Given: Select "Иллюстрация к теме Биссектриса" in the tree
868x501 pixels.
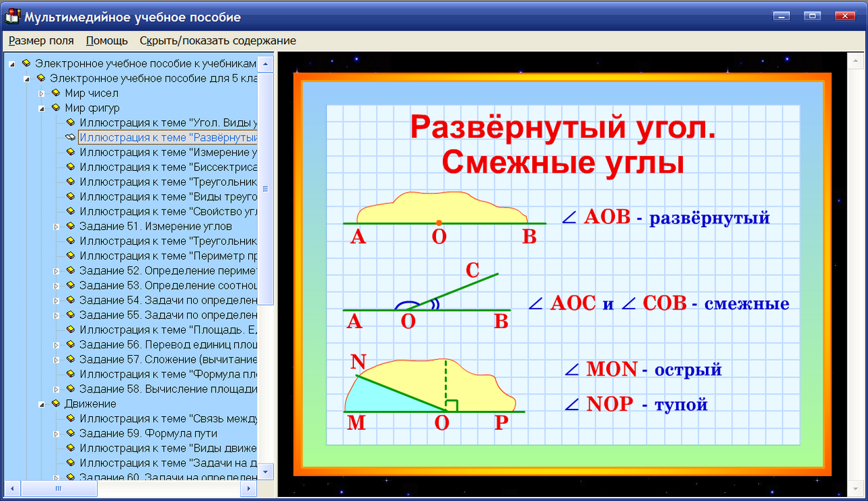Looking at the screenshot, I should pos(156,166).
